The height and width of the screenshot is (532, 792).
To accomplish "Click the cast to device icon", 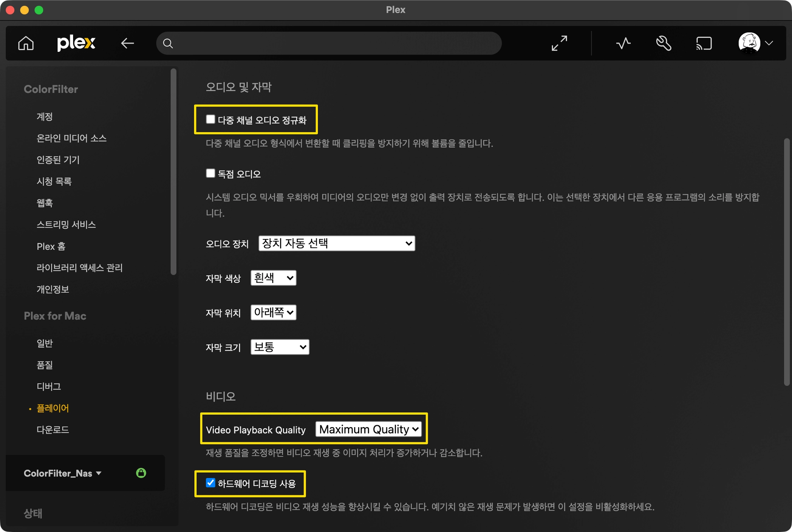I will [704, 43].
